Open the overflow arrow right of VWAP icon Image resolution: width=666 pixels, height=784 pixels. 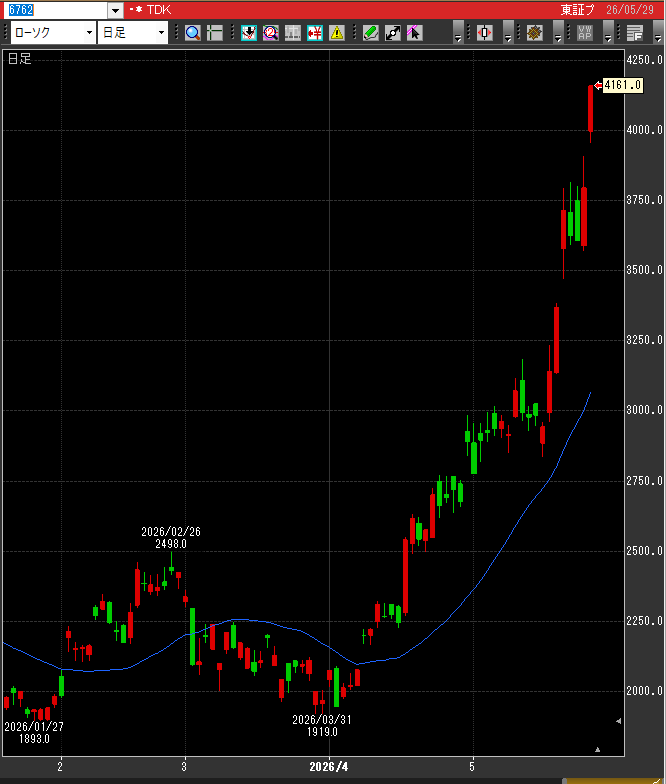pyautogui.click(x=608, y=33)
